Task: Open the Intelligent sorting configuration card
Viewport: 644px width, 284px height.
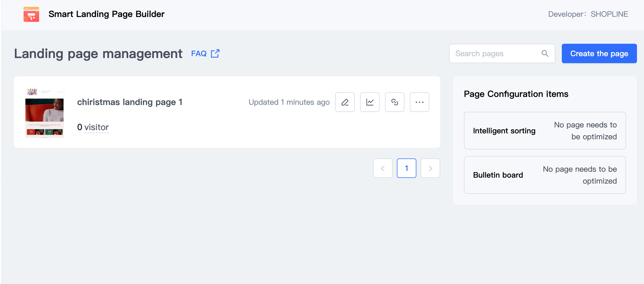Action: (545, 131)
